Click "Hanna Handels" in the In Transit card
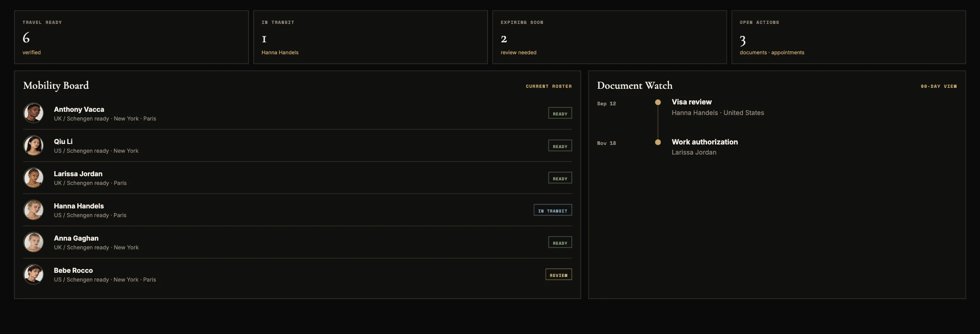This screenshot has width=980, height=334. (280, 52)
